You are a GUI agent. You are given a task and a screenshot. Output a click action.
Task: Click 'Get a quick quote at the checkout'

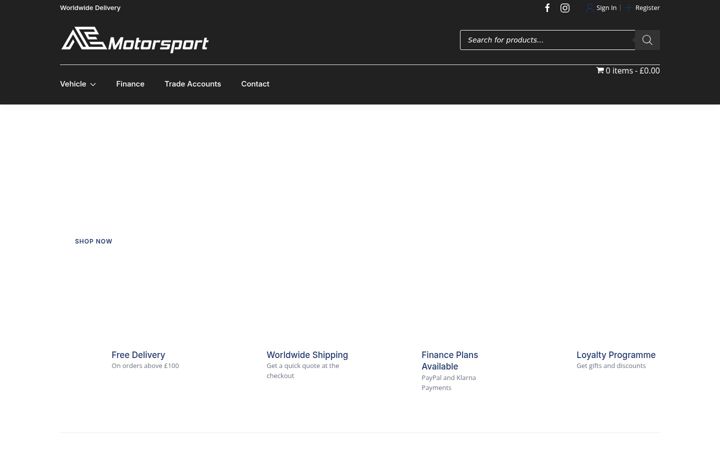[303, 371]
